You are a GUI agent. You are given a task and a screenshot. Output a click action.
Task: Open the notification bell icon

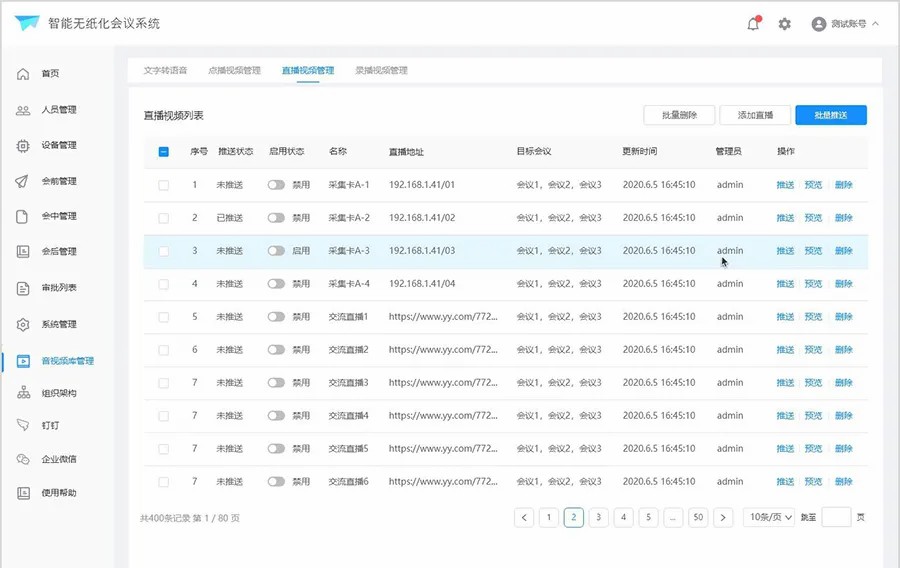point(753,24)
